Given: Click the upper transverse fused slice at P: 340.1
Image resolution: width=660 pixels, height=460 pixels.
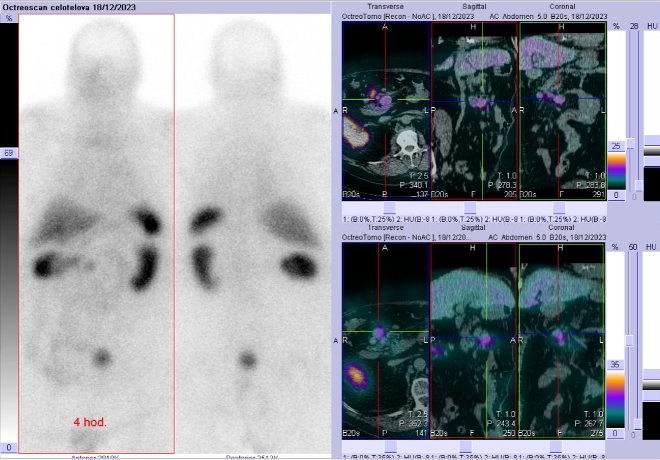Looking at the screenshot, I should point(386,111).
